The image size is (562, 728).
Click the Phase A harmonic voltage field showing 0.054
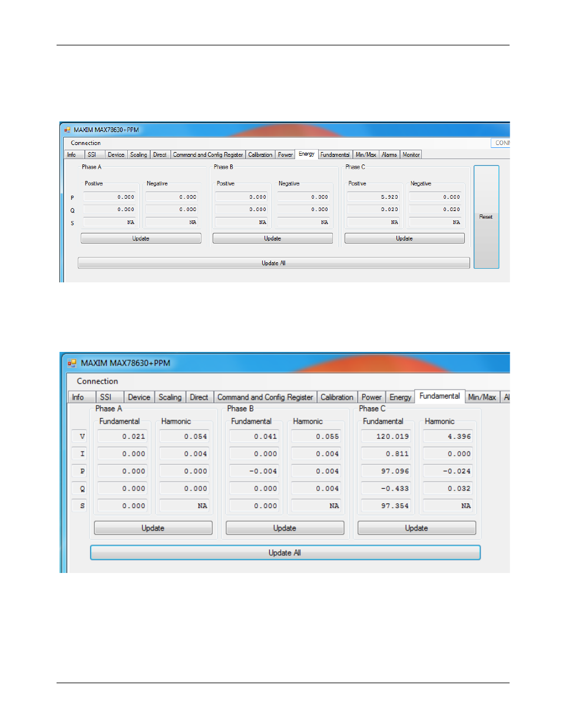pos(184,437)
